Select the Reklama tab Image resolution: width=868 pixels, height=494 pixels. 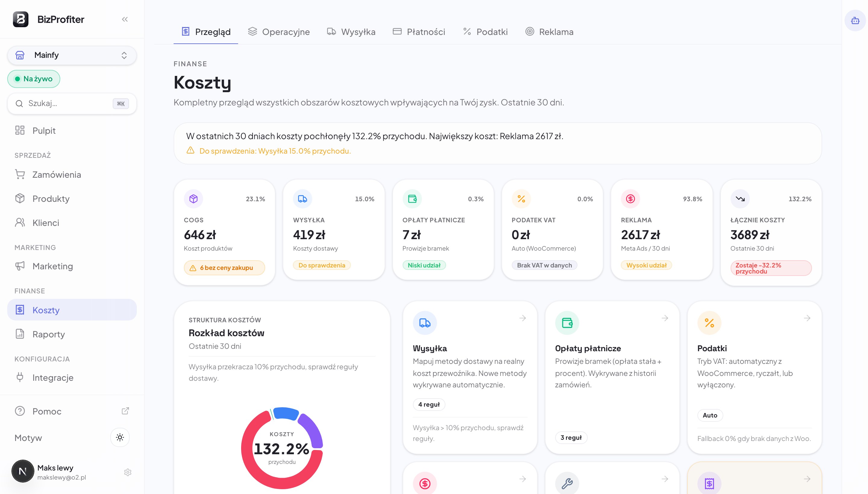(x=550, y=32)
